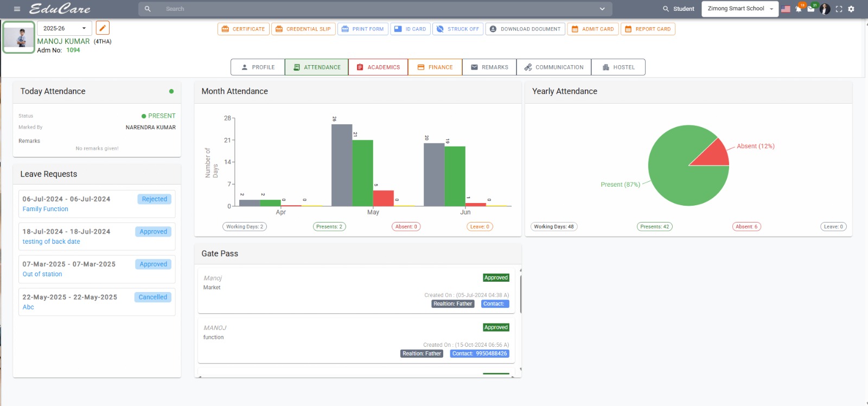The width and height of the screenshot is (868, 406).
Task: Click the student profile photo thumbnail
Action: point(19,37)
